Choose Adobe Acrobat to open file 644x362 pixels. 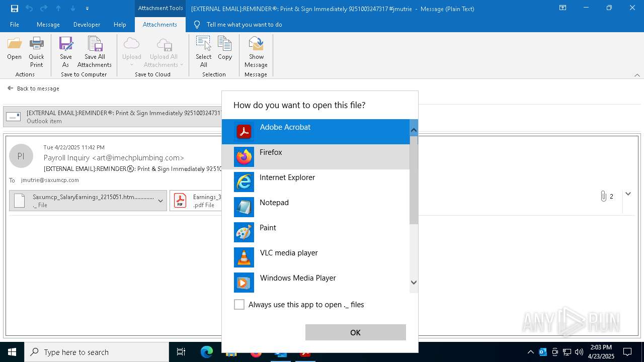click(316, 132)
